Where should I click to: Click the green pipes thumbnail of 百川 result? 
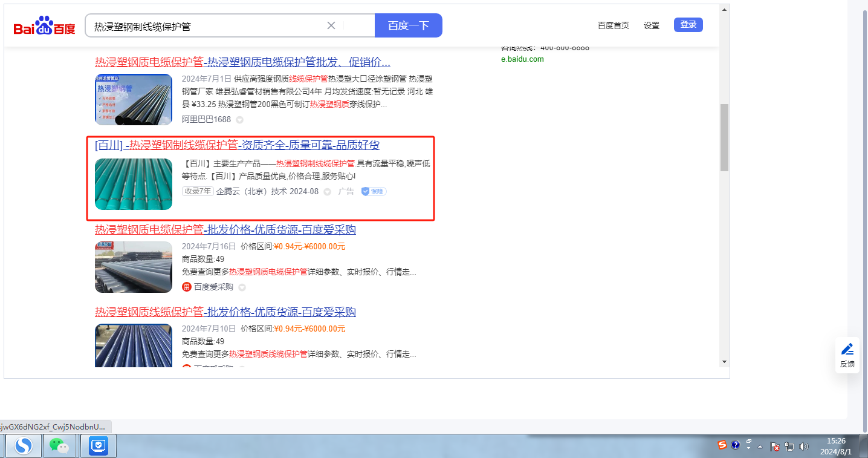[x=134, y=184]
